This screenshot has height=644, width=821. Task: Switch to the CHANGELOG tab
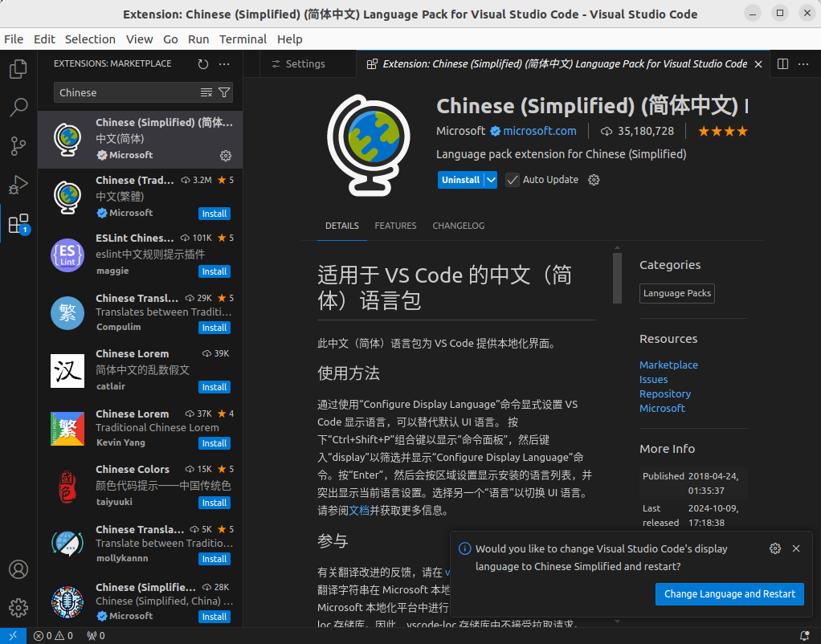[458, 226]
